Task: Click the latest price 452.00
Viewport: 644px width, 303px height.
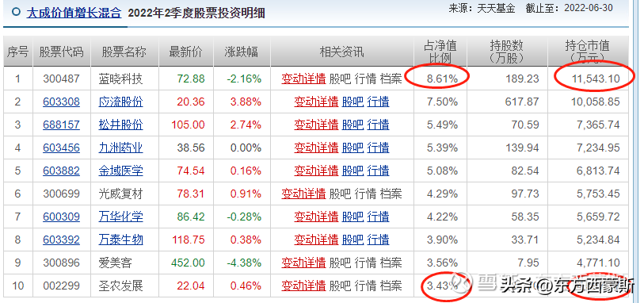Action: point(188,263)
